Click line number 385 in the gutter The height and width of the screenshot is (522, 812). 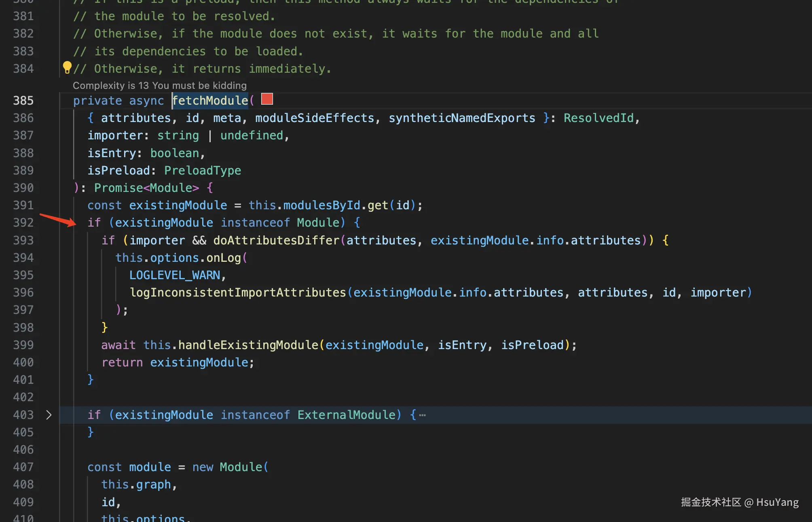point(23,101)
